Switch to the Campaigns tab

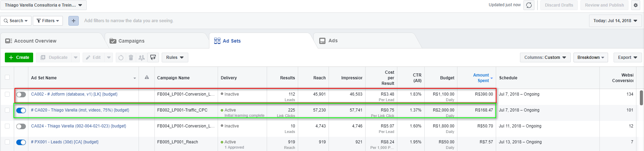pyautogui.click(x=131, y=41)
